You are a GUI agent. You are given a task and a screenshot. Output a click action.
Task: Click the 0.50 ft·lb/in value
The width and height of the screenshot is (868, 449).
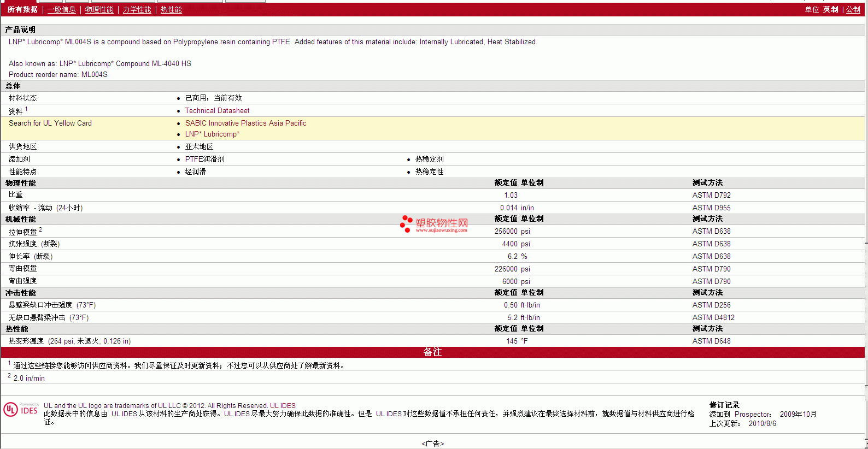point(522,305)
